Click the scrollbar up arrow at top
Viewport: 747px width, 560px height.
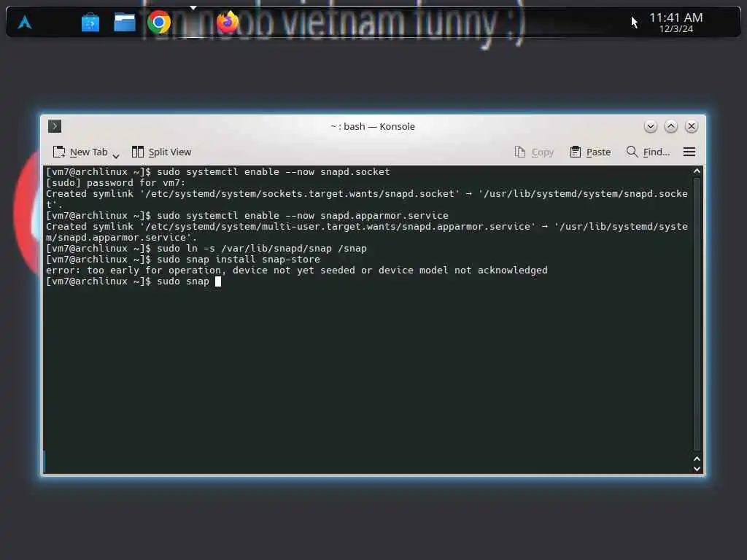point(697,171)
